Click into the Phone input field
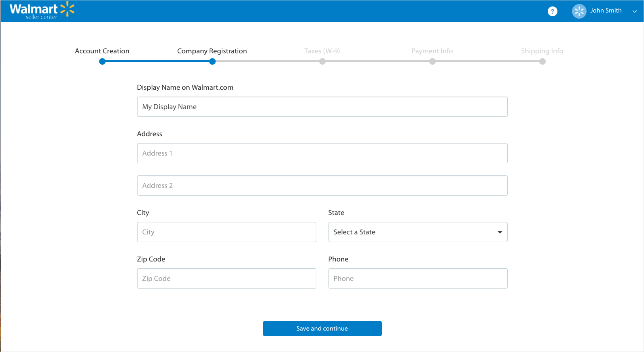This screenshot has width=644, height=352. (418, 278)
